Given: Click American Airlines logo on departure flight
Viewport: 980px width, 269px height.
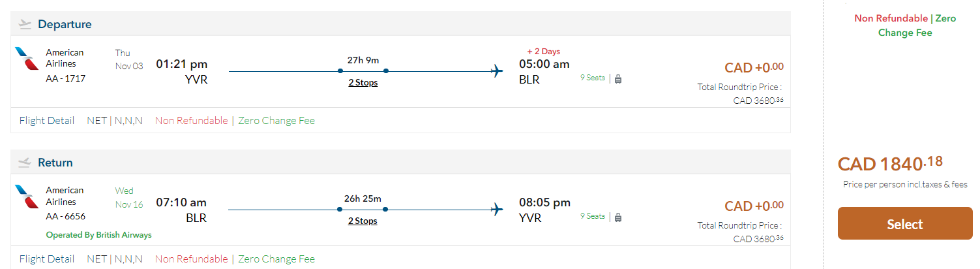Looking at the screenshot, I should [27, 58].
